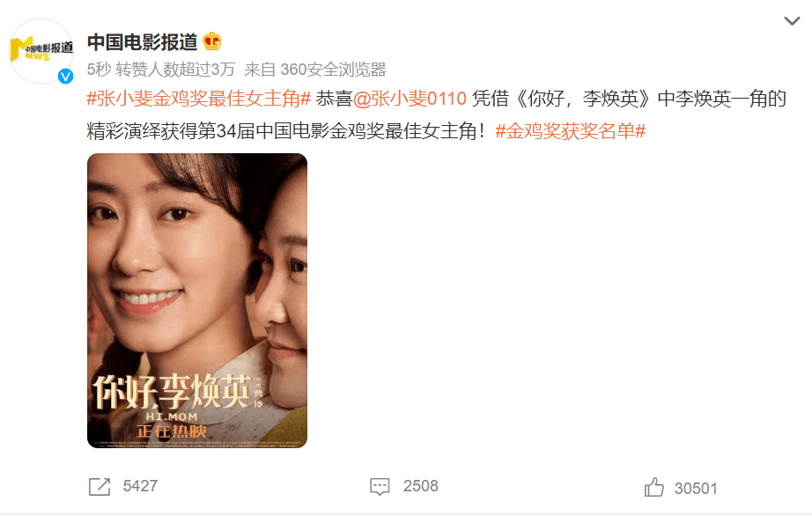
Task: Click the repost count 5427
Action: [140, 486]
